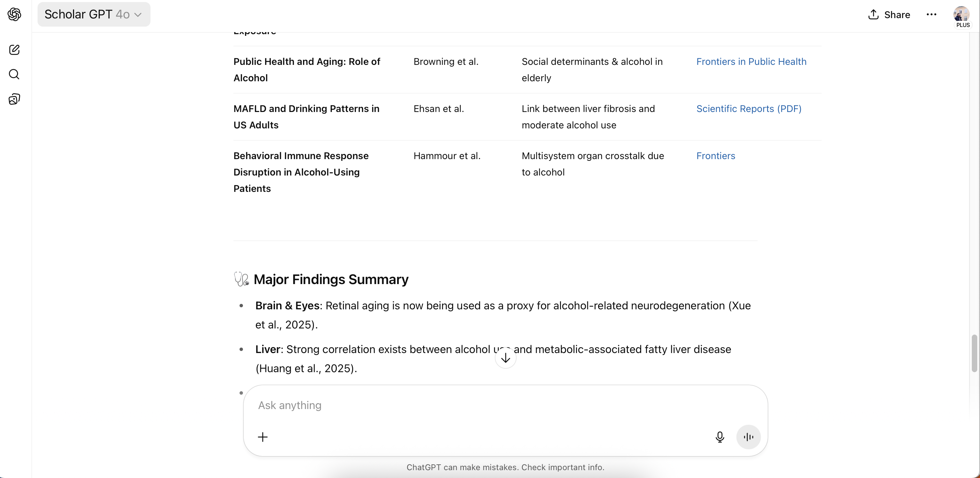Image resolution: width=980 pixels, height=478 pixels.
Task: Start dictation with the microphone icon
Action: click(719, 437)
